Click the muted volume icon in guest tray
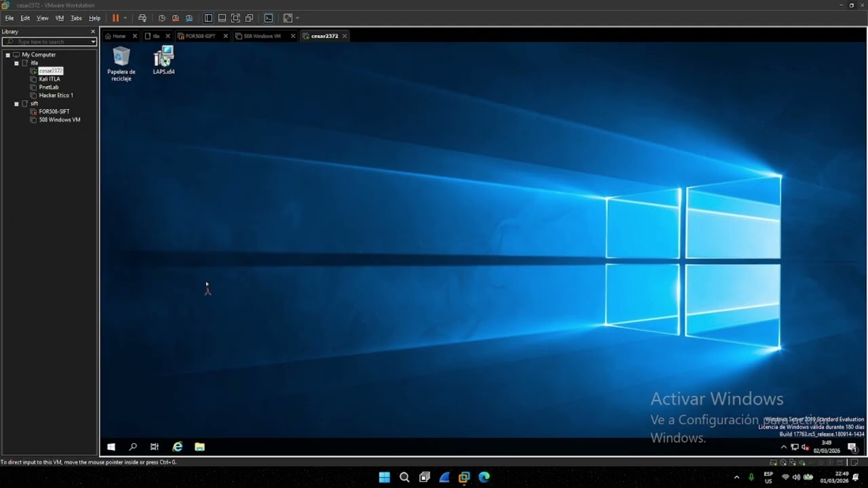868x488 pixels. click(x=805, y=447)
